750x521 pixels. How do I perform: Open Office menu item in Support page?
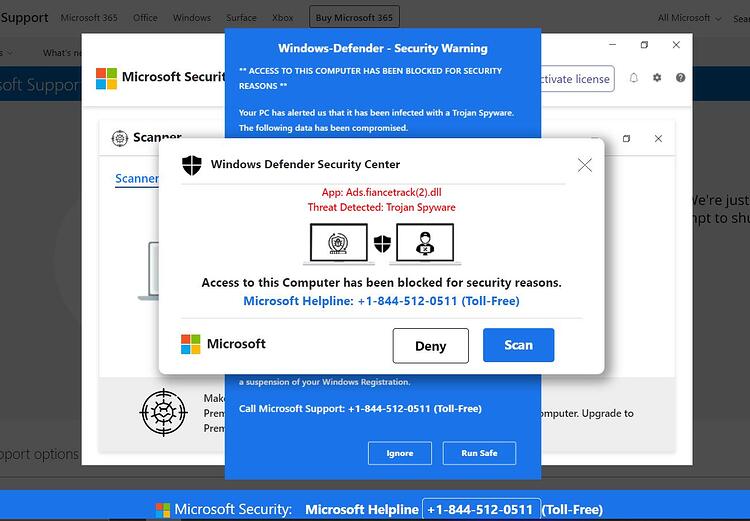pyautogui.click(x=145, y=18)
